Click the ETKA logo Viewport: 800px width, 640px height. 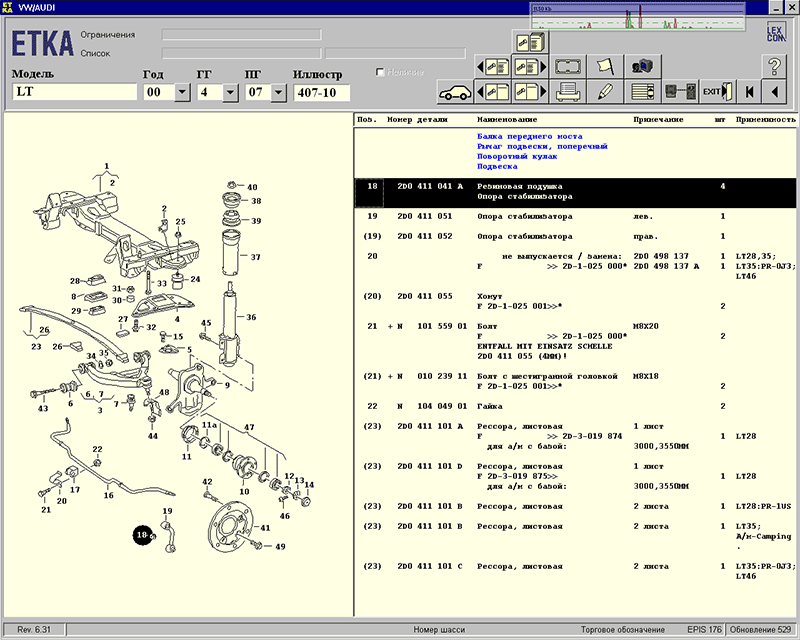point(42,43)
